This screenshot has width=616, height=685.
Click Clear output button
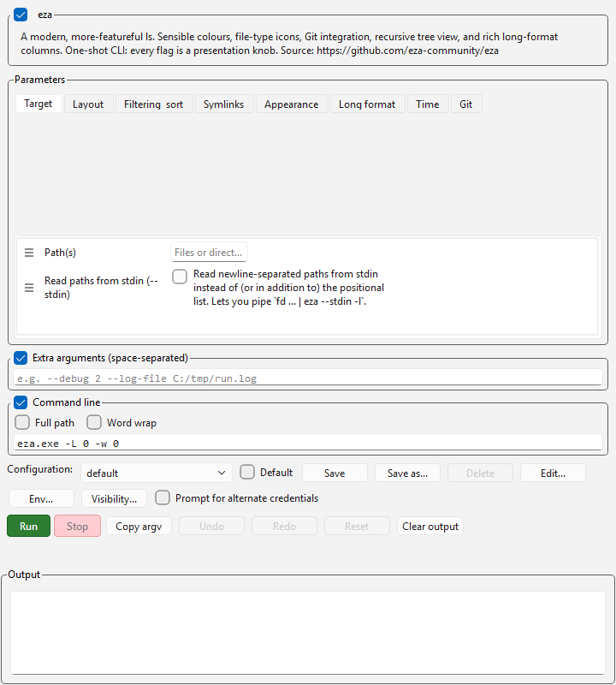coord(430,526)
